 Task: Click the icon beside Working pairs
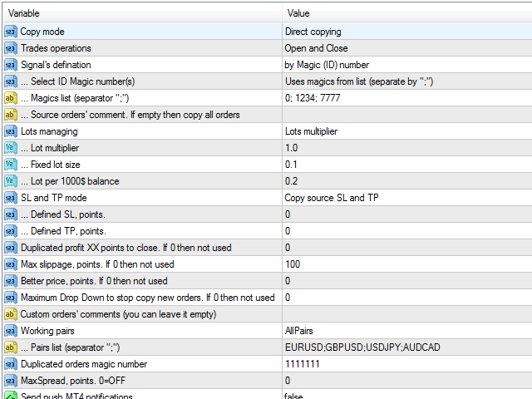pyautogui.click(x=10, y=331)
